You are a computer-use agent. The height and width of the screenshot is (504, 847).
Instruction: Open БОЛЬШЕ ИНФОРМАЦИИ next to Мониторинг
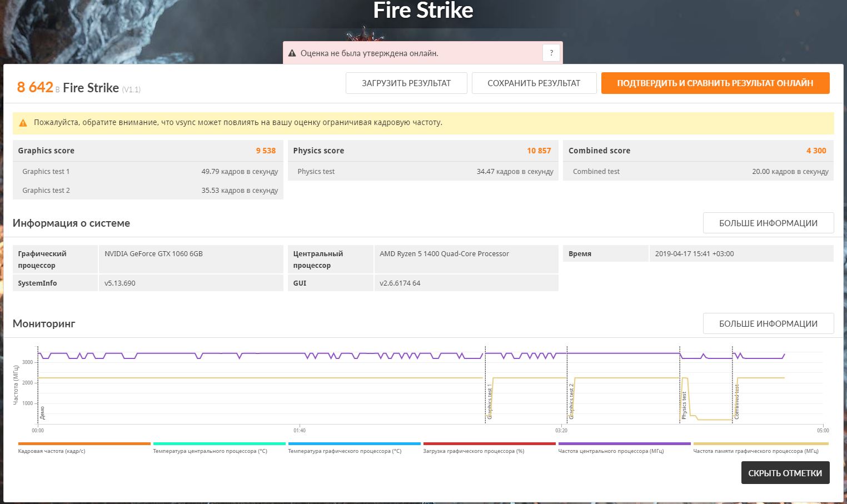pos(768,323)
